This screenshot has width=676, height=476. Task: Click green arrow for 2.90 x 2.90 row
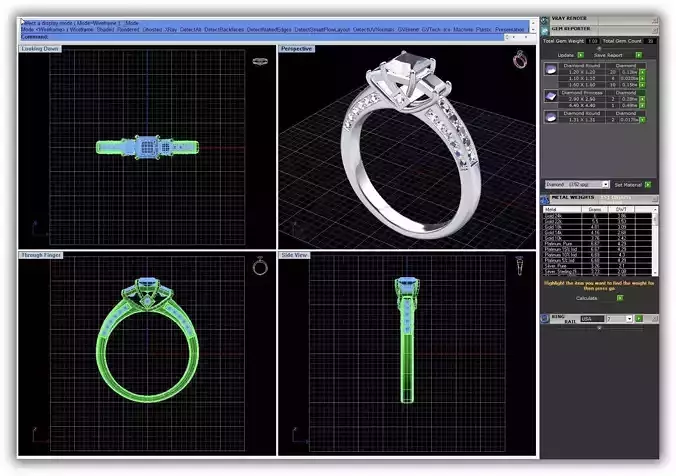642,99
